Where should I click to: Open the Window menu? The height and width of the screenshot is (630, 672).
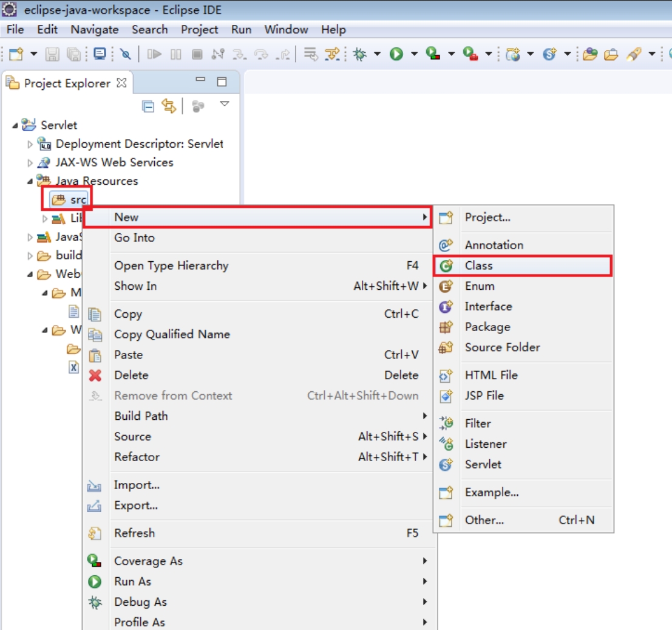coord(286,30)
